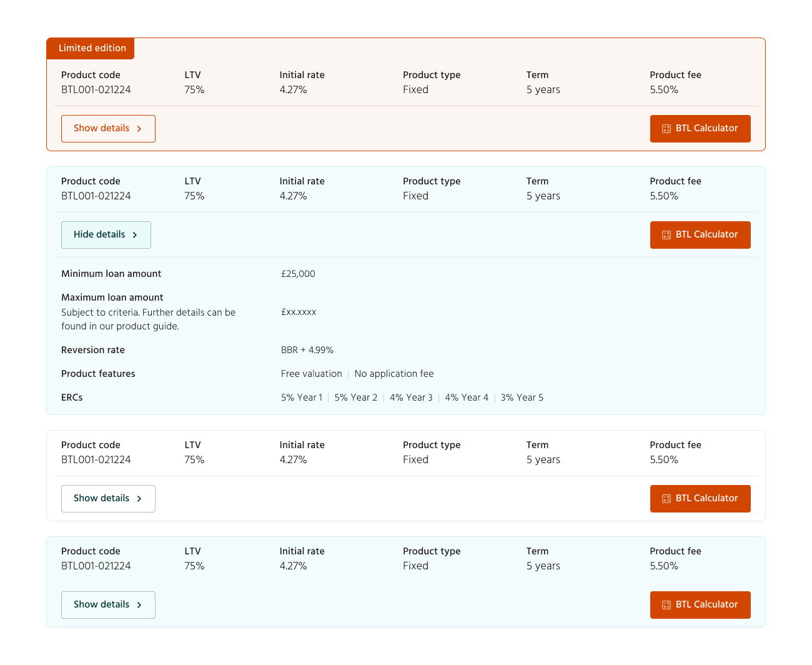Click the Limited edition badge
The image size is (812, 665).
[x=92, y=48]
